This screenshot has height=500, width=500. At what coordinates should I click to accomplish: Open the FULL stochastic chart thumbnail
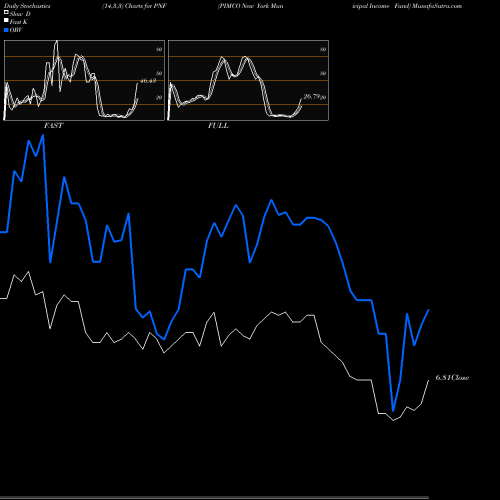[248, 80]
